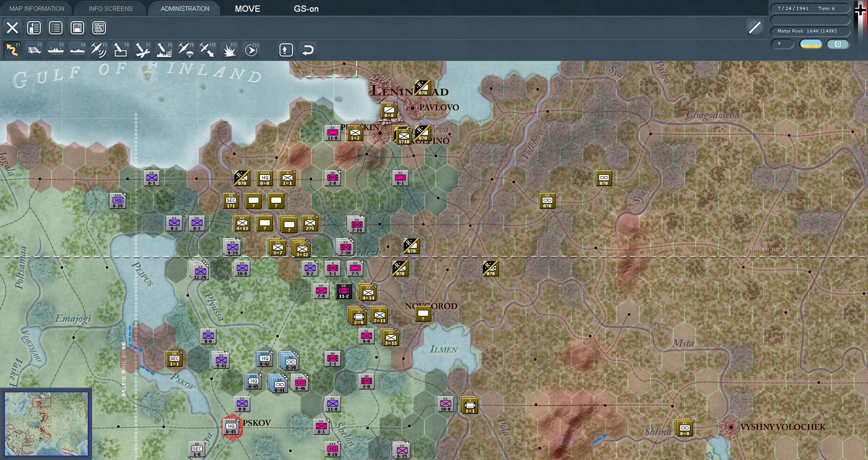Open the person-and-list preferences icon
868x460 pixels.
(x=34, y=28)
